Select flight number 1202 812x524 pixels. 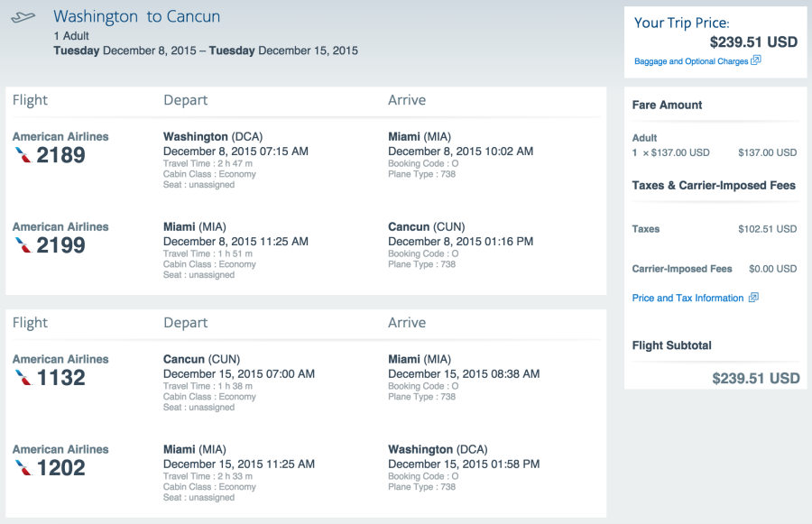point(61,468)
